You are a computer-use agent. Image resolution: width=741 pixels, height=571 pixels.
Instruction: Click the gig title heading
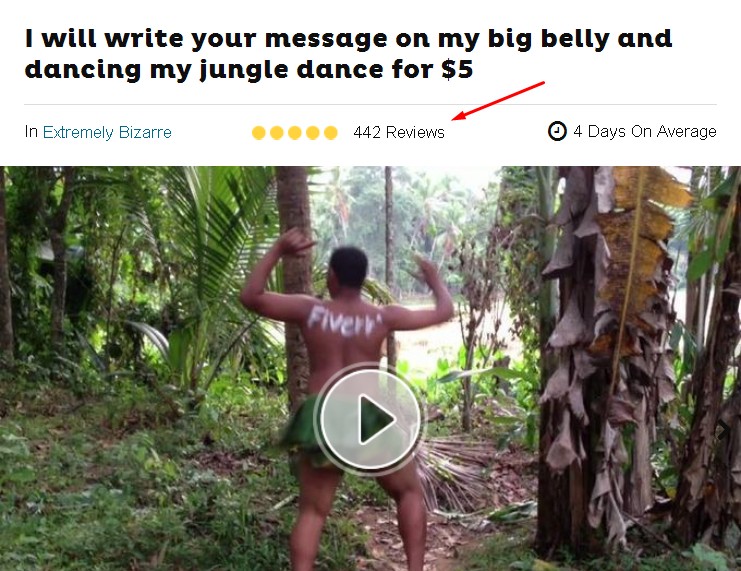tap(348, 54)
